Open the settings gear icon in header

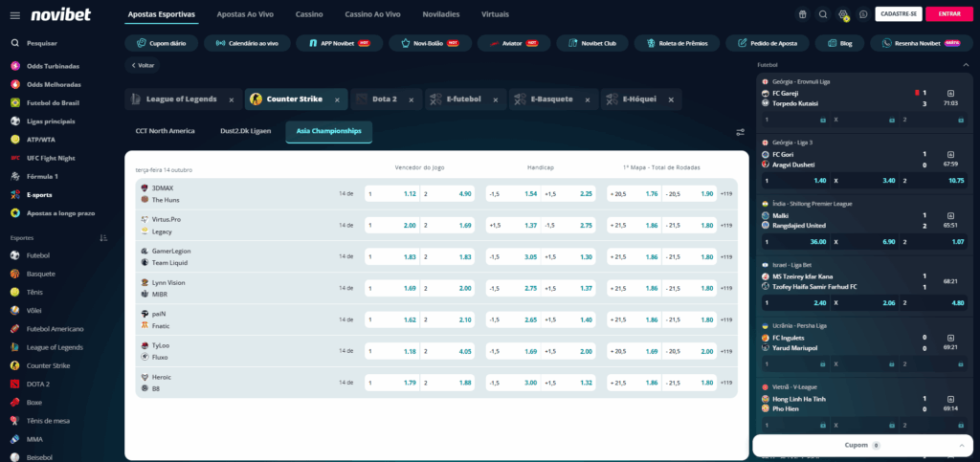click(x=843, y=14)
